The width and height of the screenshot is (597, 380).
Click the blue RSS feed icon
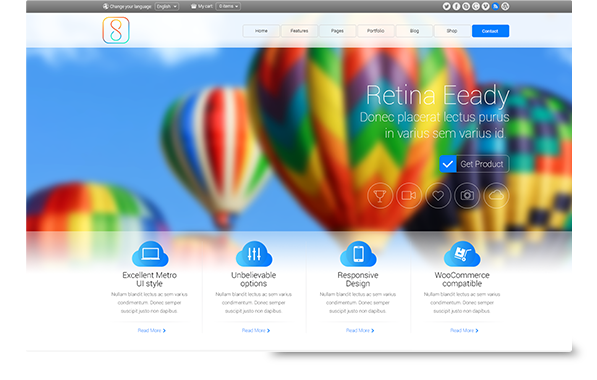pos(495,6)
